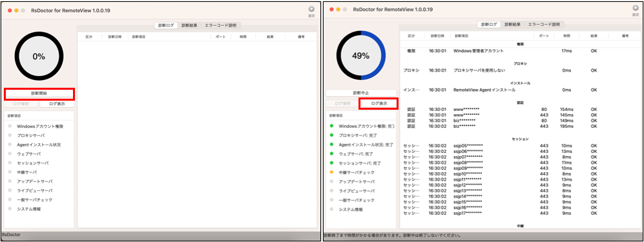Screen dimensions: 644x242
Task: Click gray dot beside Windowsアカウント権限 in 0% window
Action: pos(10,126)
